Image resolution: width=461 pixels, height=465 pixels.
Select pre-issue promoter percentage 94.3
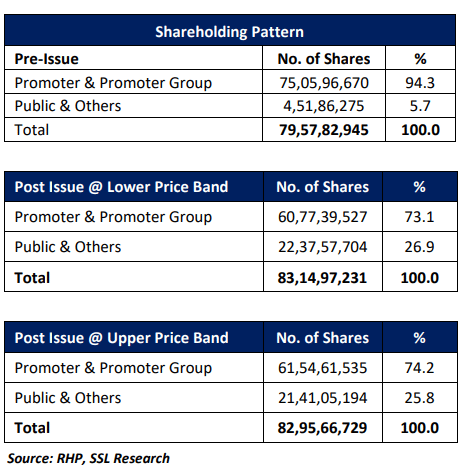click(x=420, y=83)
